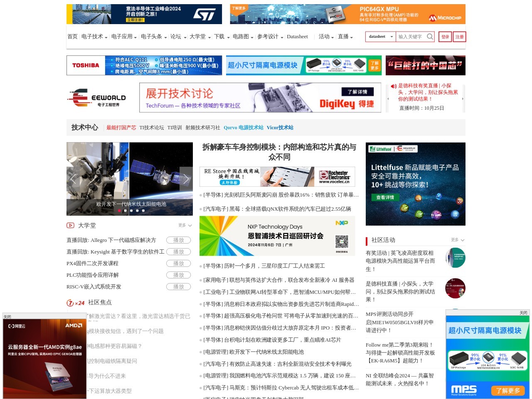Select the first carousel indicator dot

pos(120,211)
